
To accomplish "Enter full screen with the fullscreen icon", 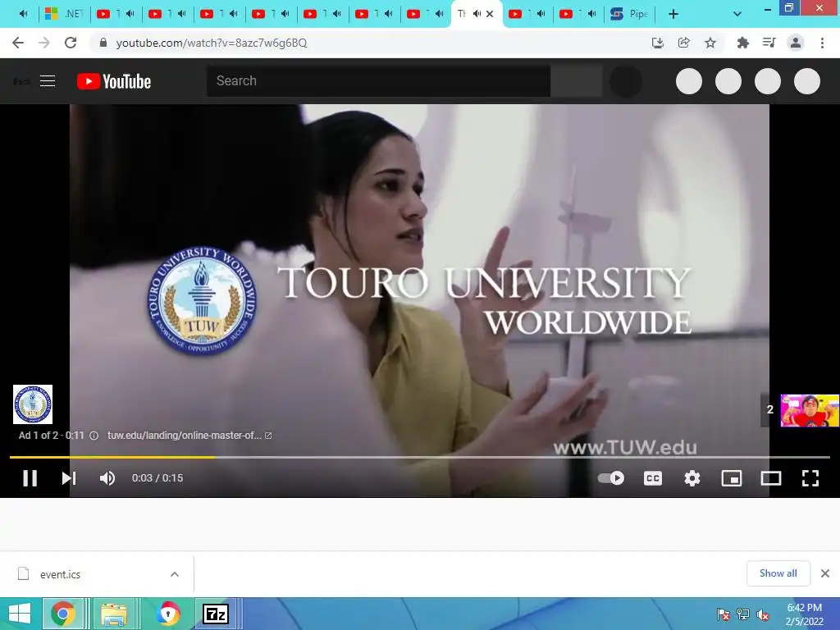I will pyautogui.click(x=810, y=478).
